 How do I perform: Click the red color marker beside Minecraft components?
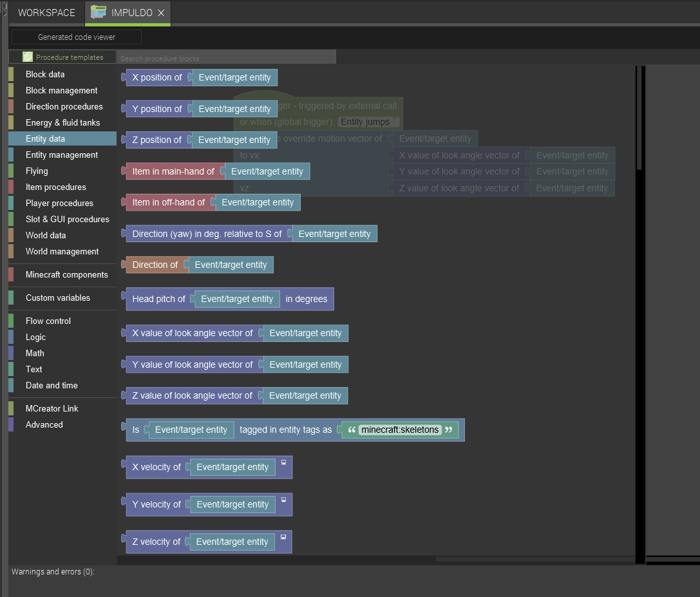pyautogui.click(x=11, y=274)
